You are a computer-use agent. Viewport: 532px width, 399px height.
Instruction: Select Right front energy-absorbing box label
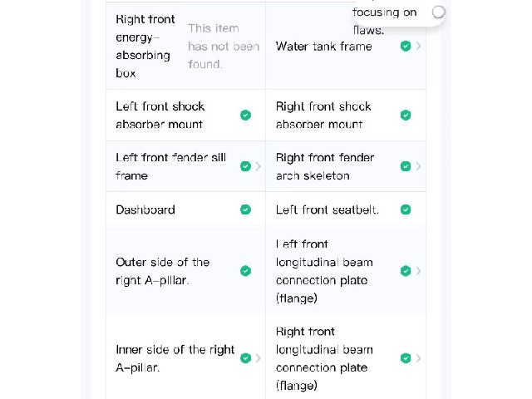(x=145, y=47)
